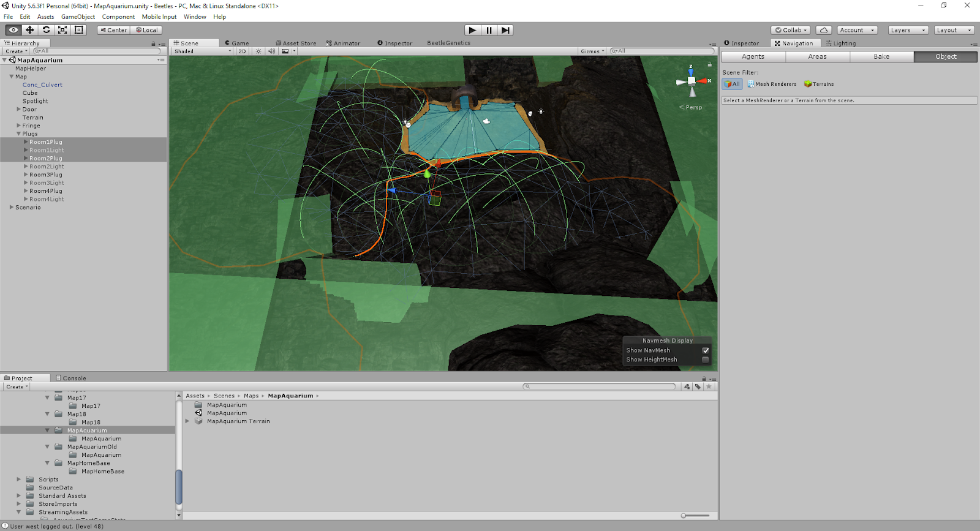Open the Shaded draw mode dropdown
The height and width of the screenshot is (531, 980).
pyautogui.click(x=202, y=51)
